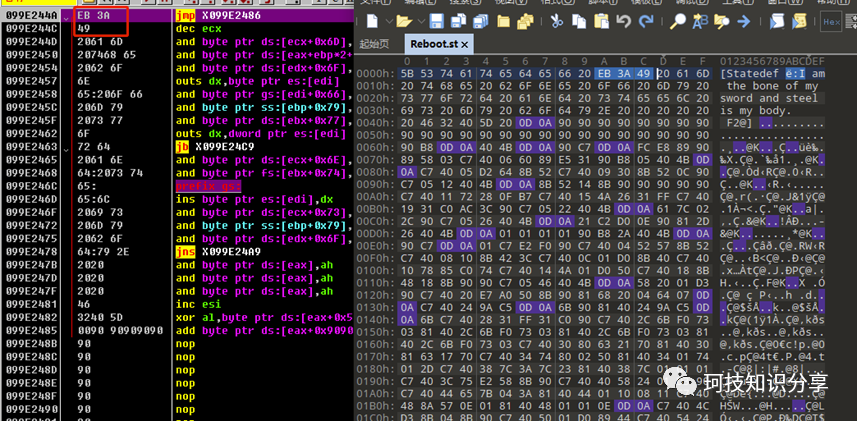Viewport: 857px width, 421px height.
Task: Click instruction jb X099E24C9
Action: (217, 147)
